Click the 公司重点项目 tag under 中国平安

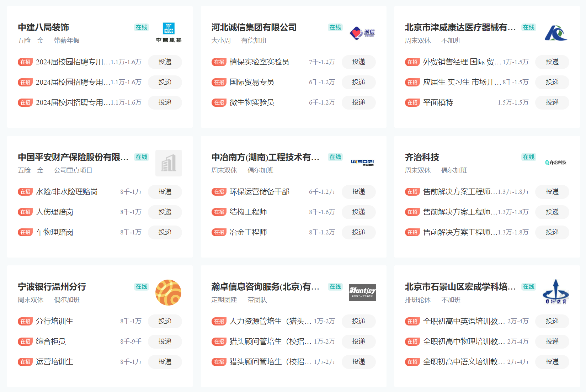pos(73,170)
